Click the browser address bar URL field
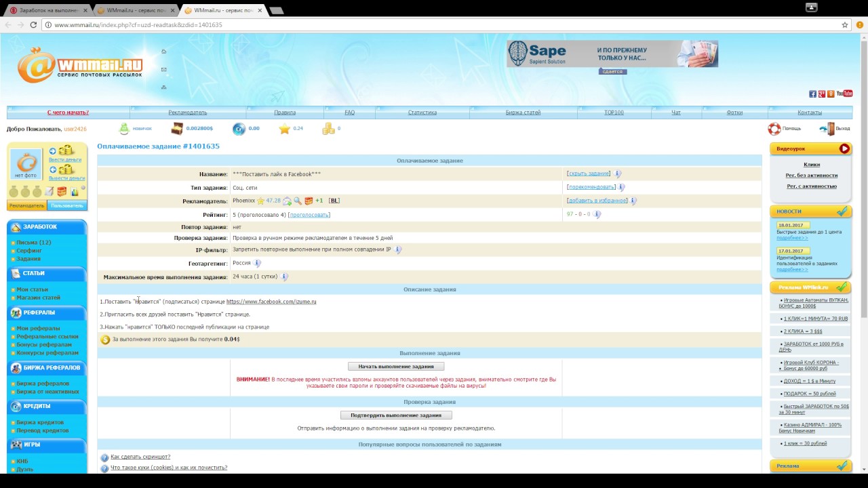 (434, 25)
